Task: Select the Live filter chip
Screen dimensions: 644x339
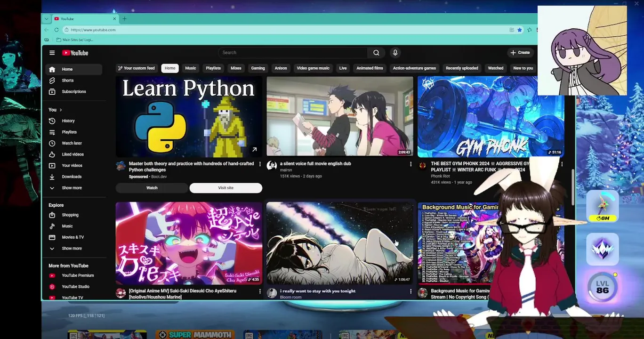Action: coord(343,68)
